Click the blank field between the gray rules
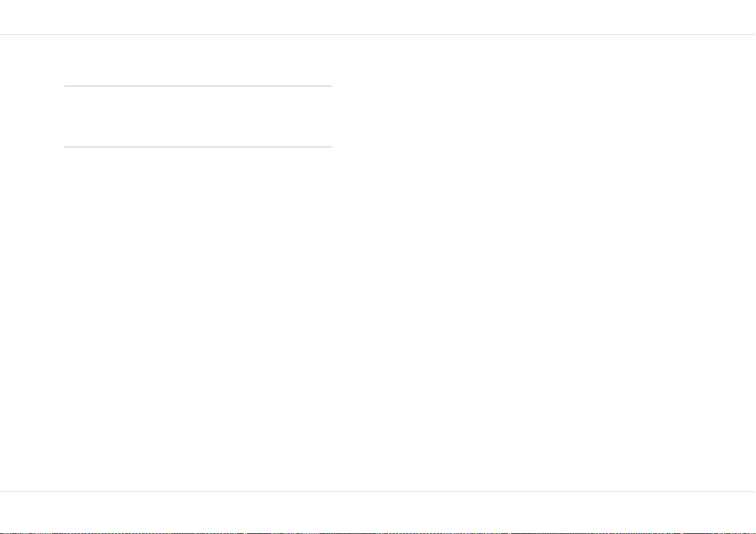756x534 pixels. pos(198,116)
